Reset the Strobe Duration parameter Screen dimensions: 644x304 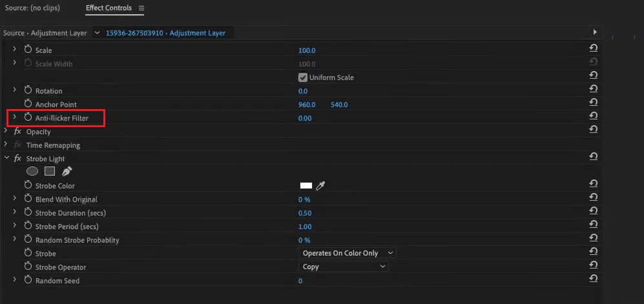tap(593, 210)
